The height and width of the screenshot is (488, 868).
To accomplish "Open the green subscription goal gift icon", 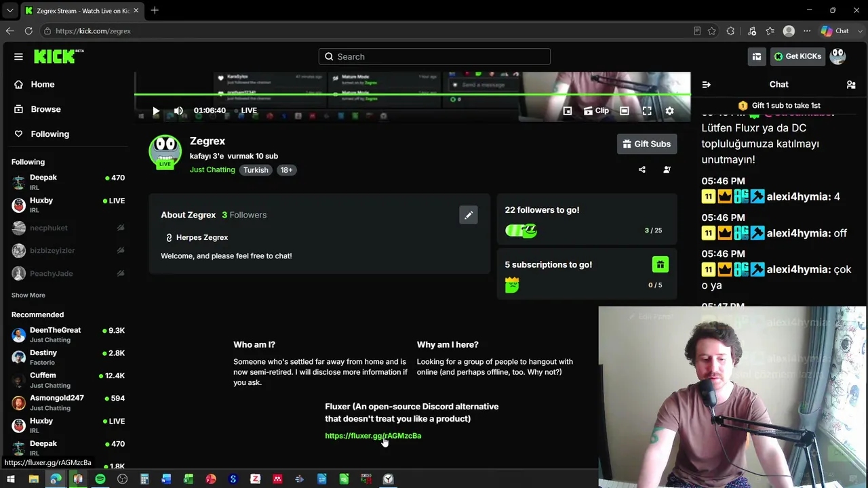I will point(660,264).
